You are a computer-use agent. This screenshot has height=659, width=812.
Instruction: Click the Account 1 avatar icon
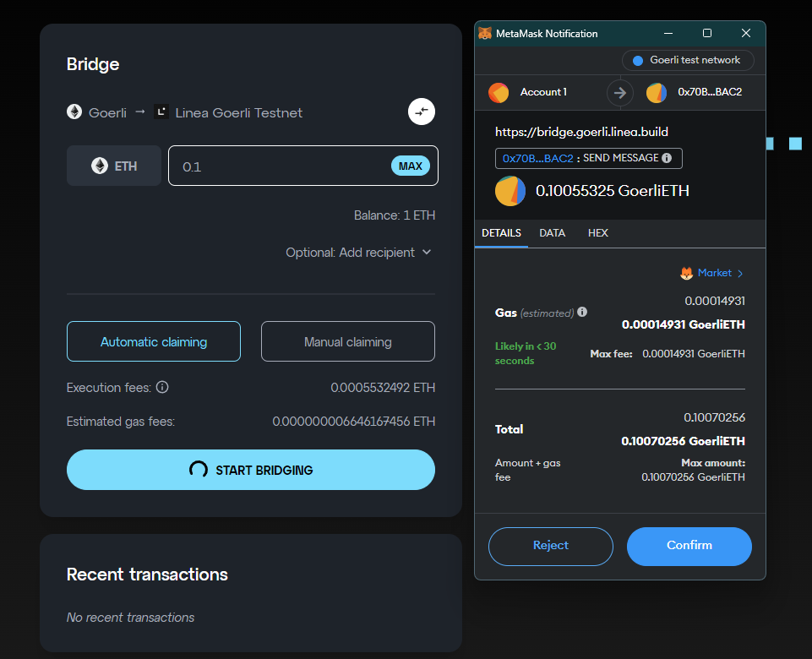[499, 93]
